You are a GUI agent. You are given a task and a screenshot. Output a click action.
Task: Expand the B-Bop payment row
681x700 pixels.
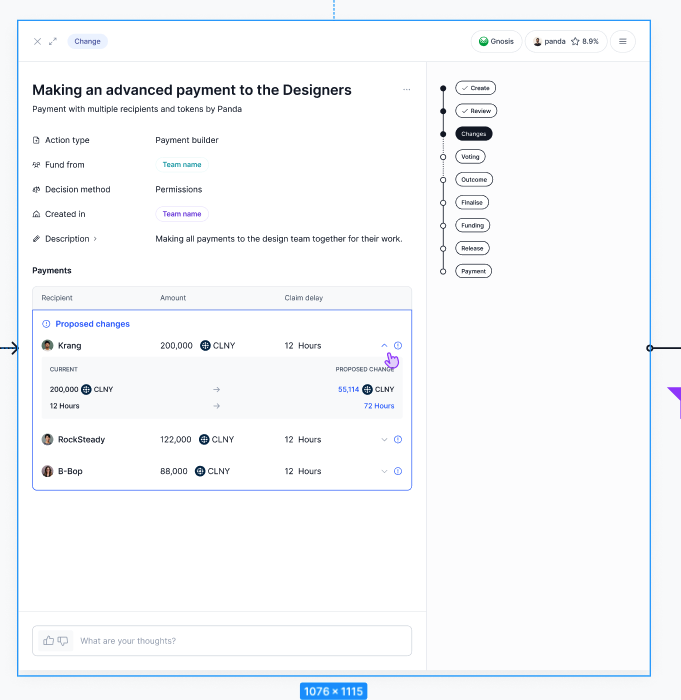click(384, 471)
